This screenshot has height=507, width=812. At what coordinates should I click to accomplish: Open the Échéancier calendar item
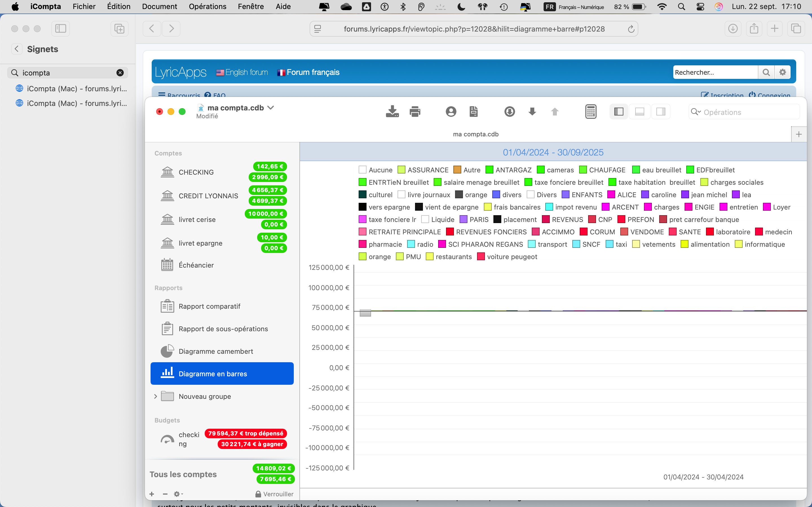coord(196,265)
